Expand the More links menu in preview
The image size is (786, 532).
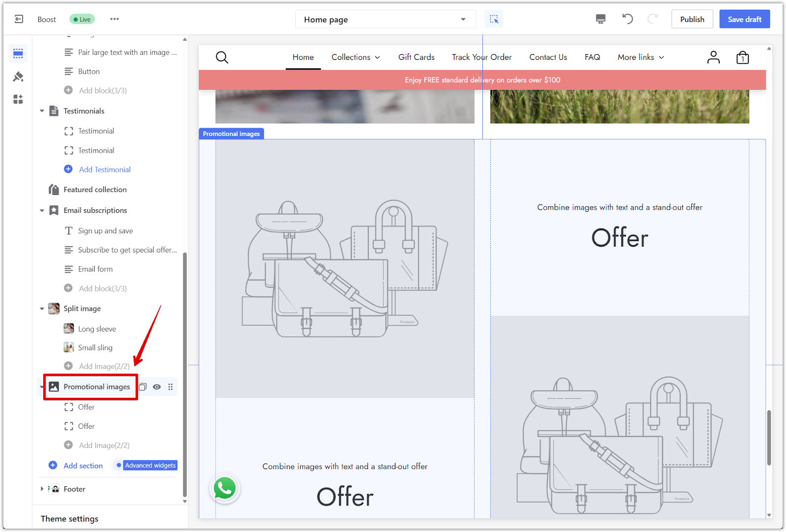[641, 57]
